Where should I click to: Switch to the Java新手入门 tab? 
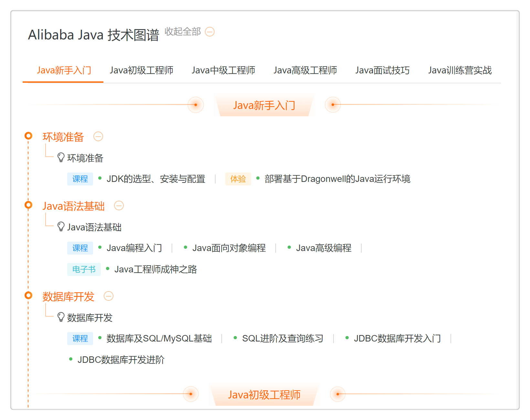[x=64, y=70]
